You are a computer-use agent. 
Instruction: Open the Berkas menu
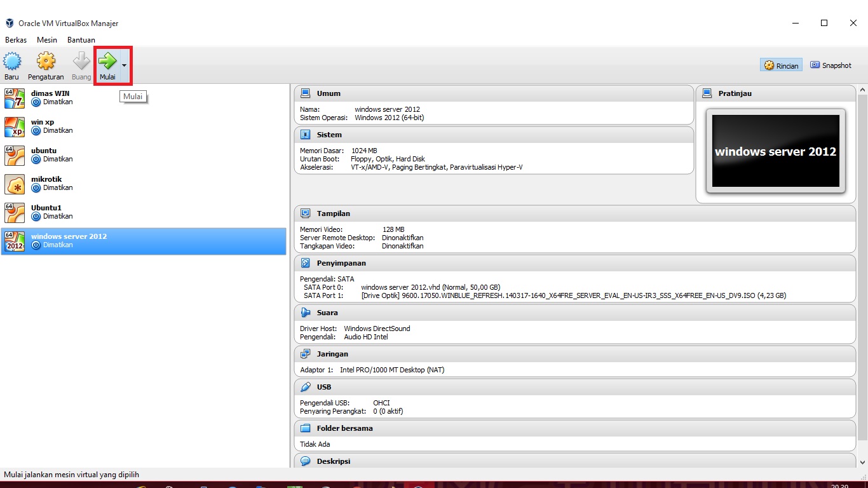tap(16, 40)
